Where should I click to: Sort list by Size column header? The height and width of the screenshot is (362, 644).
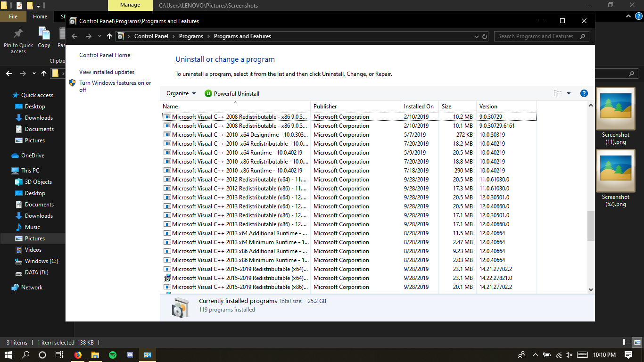click(457, 107)
